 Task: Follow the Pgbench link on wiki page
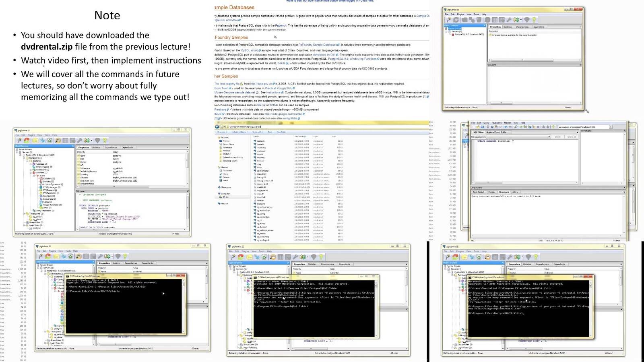click(x=281, y=25)
